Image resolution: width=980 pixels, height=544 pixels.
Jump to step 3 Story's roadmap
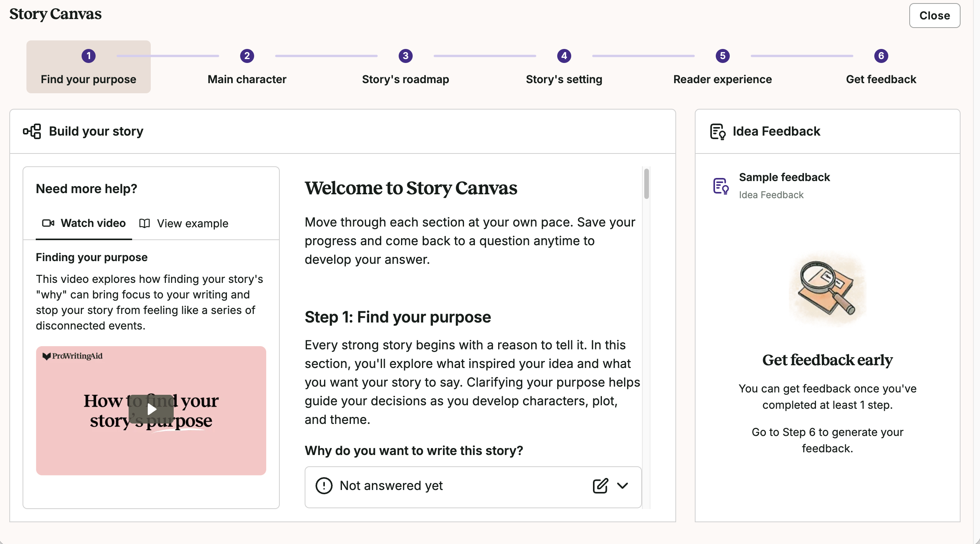(x=406, y=67)
